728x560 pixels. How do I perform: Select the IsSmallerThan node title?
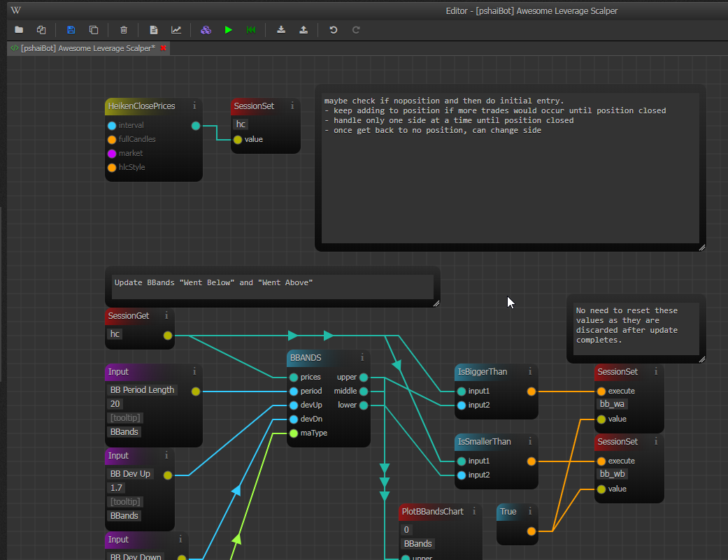484,442
